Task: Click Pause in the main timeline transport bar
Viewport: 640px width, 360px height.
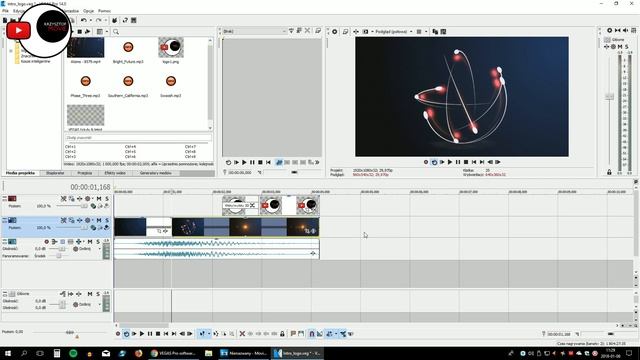Action: coord(150,334)
